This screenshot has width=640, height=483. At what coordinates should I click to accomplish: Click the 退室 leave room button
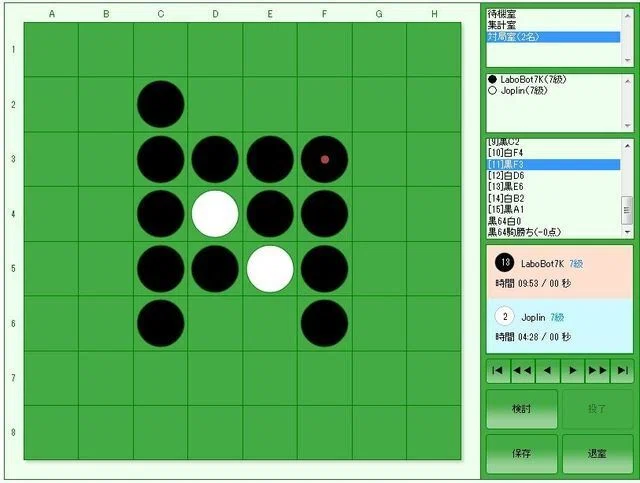pos(598,454)
